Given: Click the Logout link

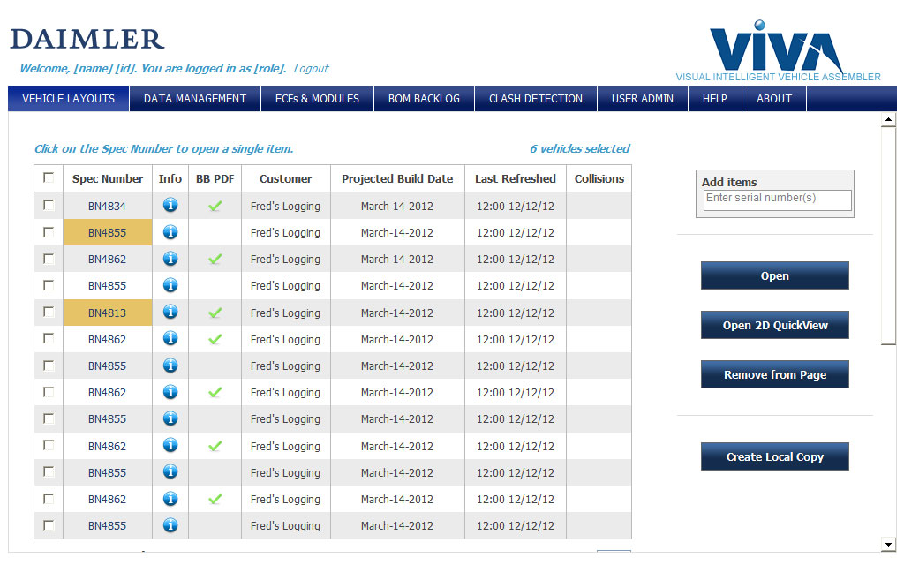Looking at the screenshot, I should (x=311, y=69).
